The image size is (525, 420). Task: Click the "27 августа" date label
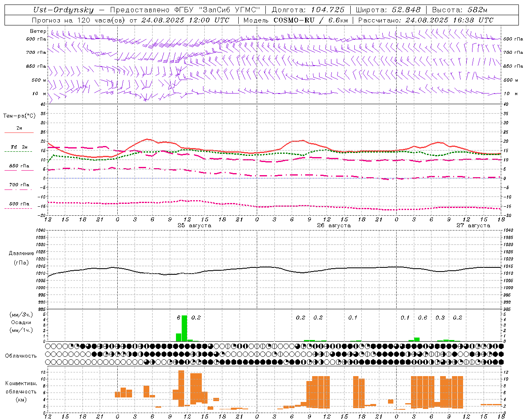click(x=473, y=226)
